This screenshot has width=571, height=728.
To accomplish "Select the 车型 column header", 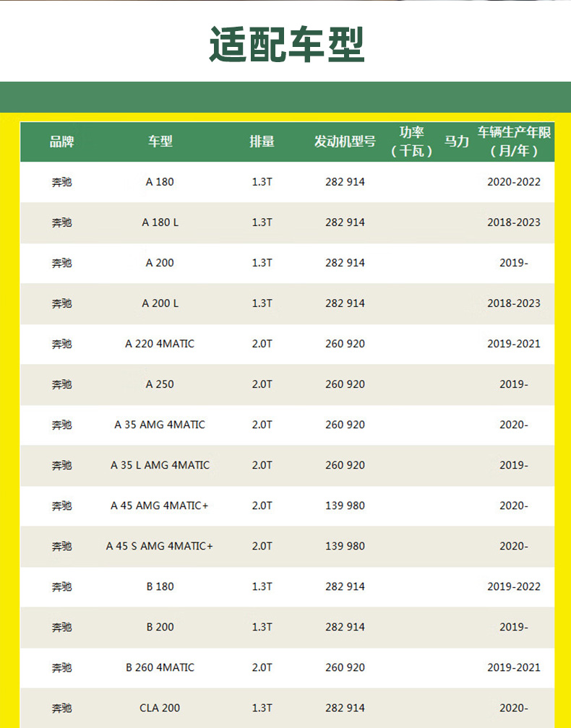I will coord(160,142).
